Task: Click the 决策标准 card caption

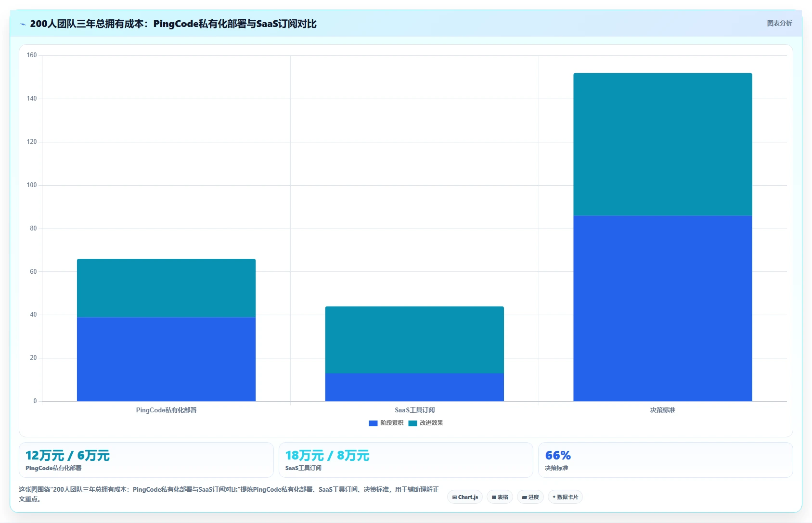Action: [x=556, y=468]
